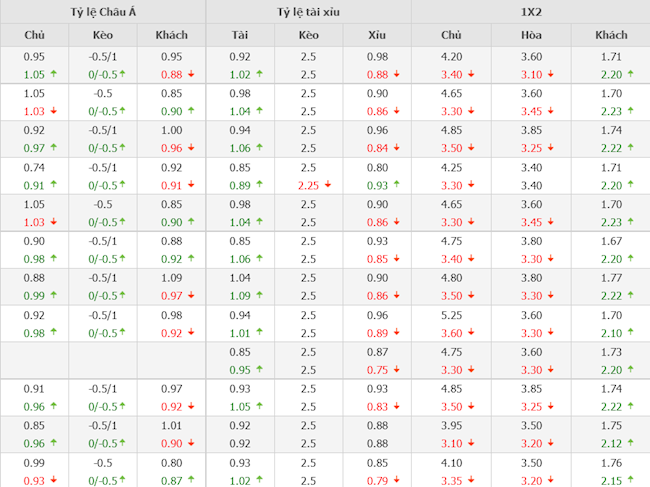
Task: Click the 3.95 home win odds
Action: (451, 426)
